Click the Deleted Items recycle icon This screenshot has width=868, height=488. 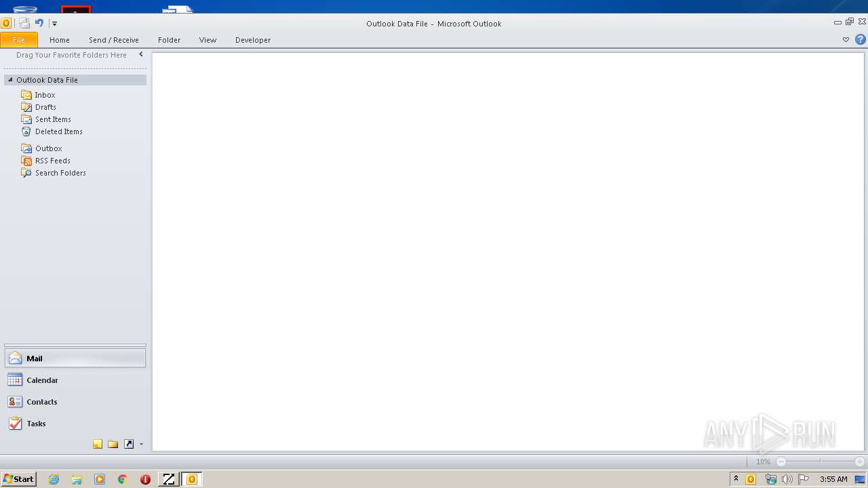click(x=26, y=131)
